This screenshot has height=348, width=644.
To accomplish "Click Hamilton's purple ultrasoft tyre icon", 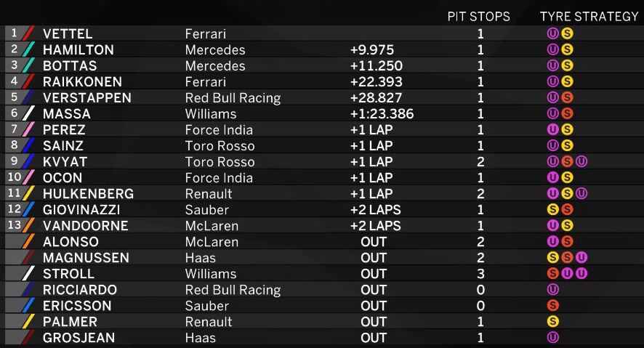I will pyautogui.click(x=553, y=49).
